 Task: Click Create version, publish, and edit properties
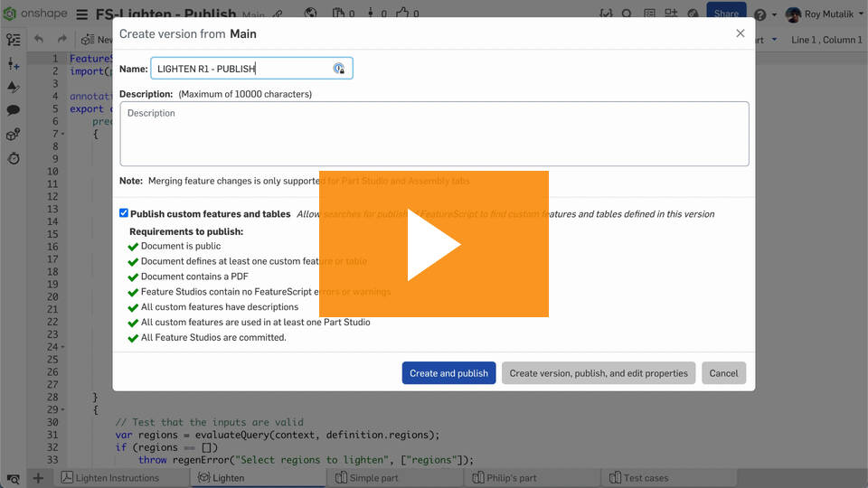[x=599, y=373]
